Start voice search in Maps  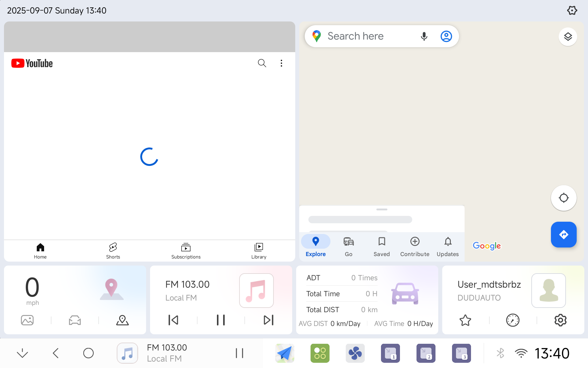pos(424,36)
